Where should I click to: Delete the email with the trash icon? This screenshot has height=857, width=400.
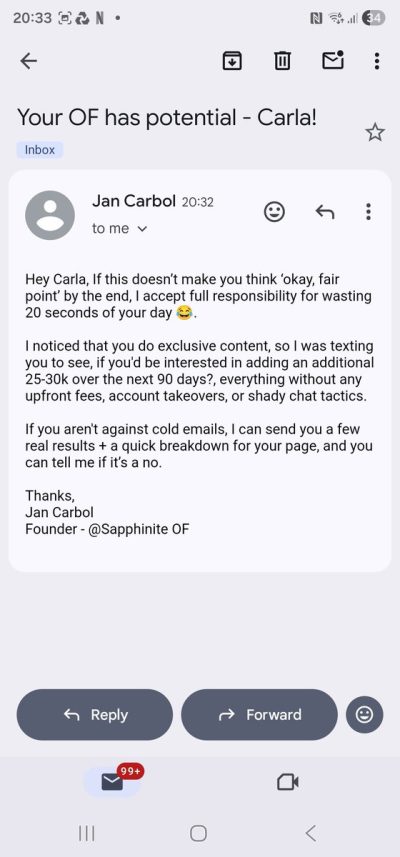(x=282, y=61)
